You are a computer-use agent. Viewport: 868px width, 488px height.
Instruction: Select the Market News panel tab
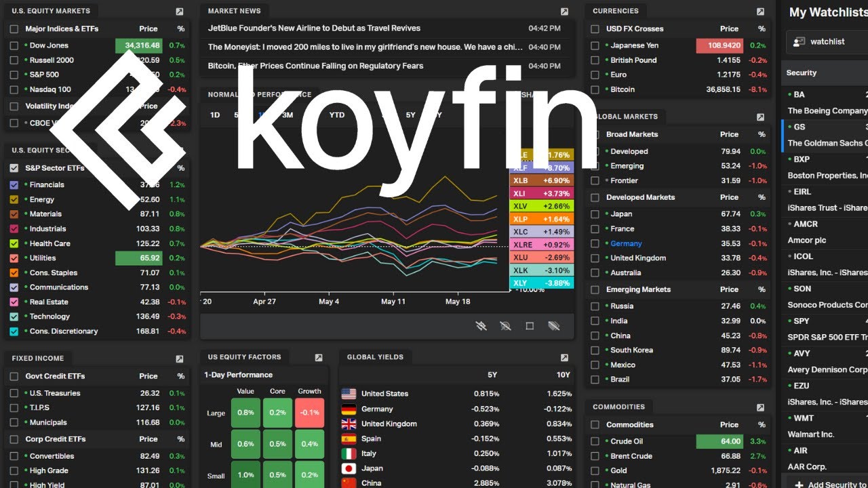[x=234, y=11]
